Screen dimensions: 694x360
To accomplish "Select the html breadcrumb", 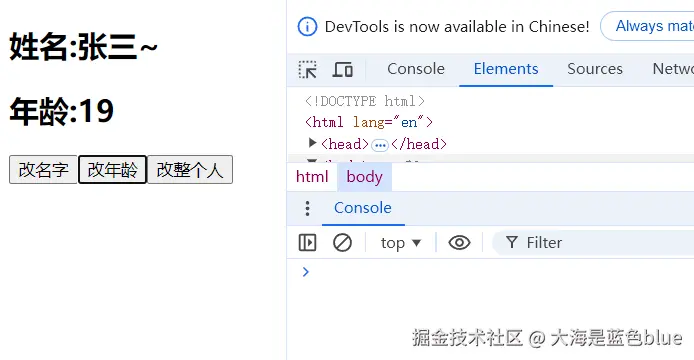I will [x=312, y=177].
